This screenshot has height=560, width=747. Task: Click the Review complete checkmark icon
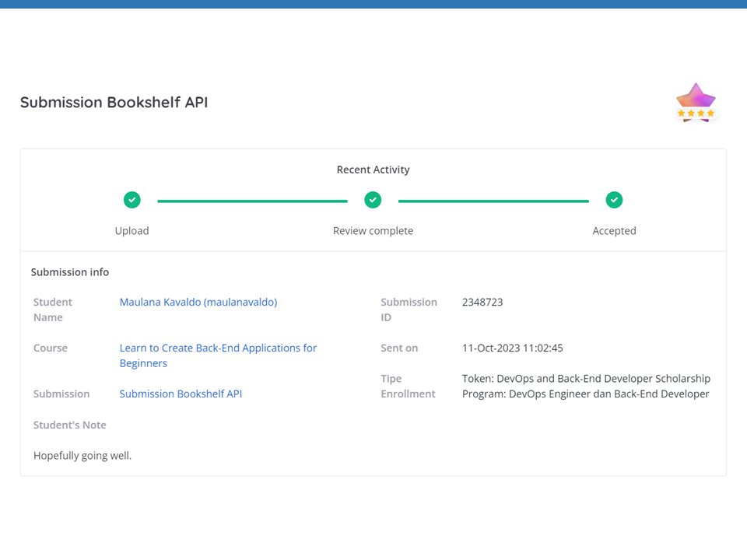(x=373, y=200)
